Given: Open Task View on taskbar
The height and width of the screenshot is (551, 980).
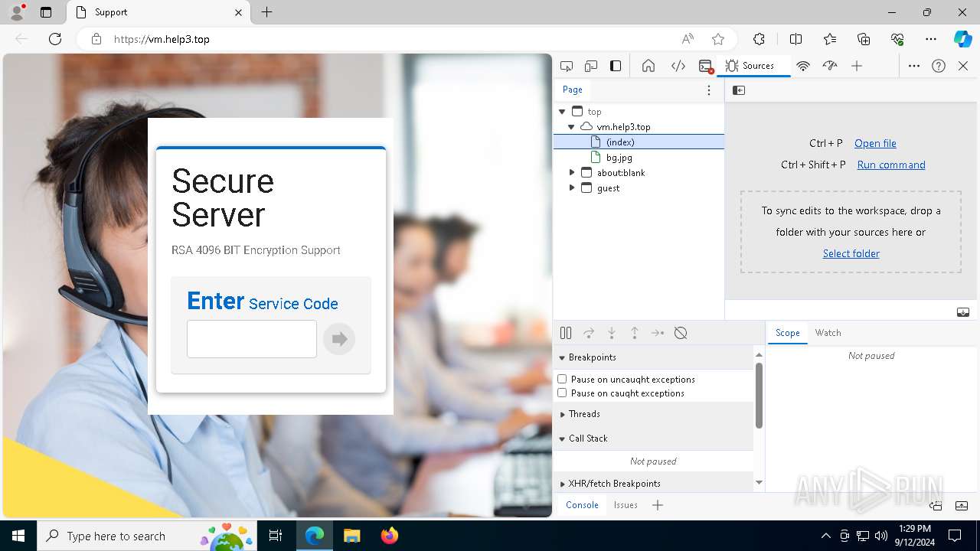Looking at the screenshot, I should tap(276, 536).
